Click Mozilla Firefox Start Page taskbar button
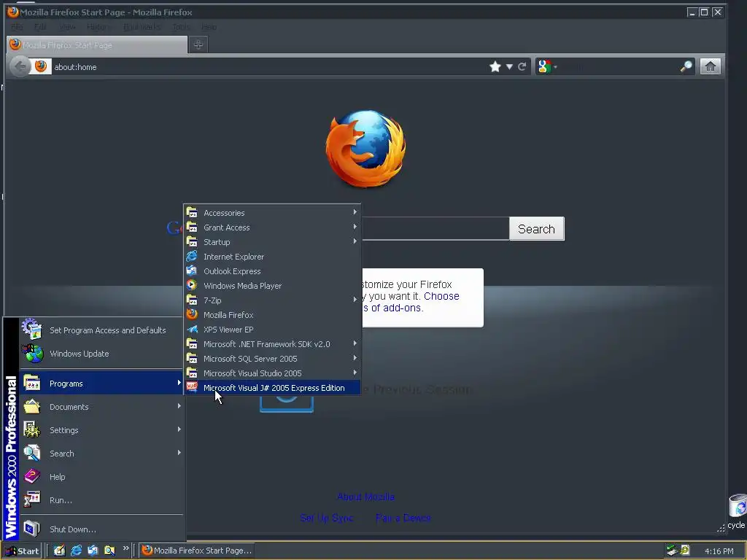Viewport: 747px width, 560px height. (197, 551)
